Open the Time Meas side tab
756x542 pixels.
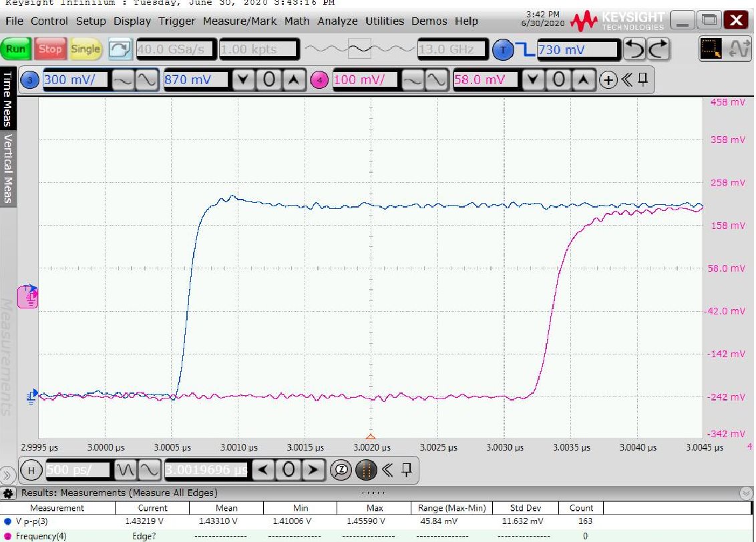8,98
